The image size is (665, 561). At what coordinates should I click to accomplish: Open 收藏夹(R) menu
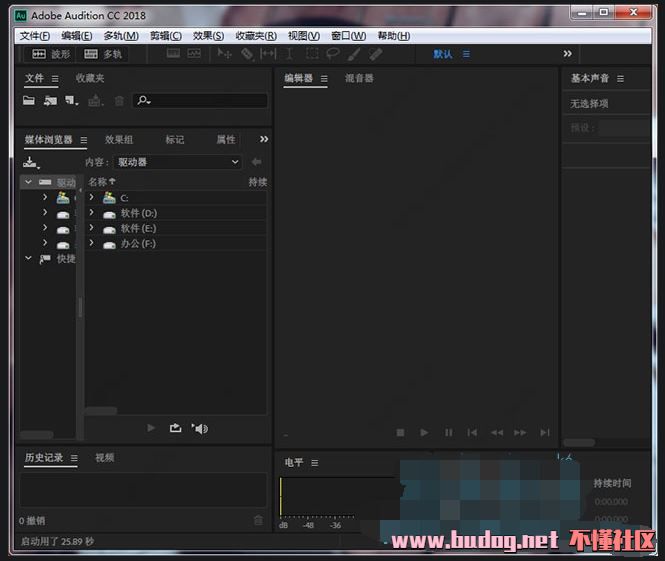click(x=256, y=36)
